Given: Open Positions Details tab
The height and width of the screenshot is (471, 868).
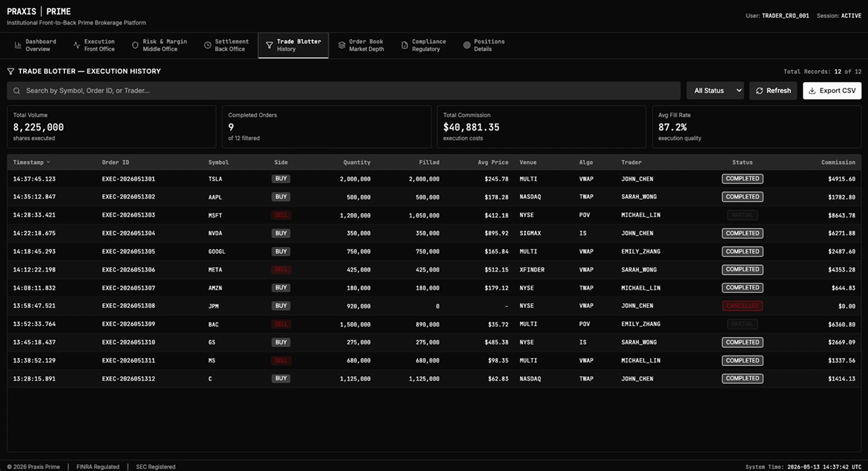Looking at the screenshot, I should tap(483, 45).
